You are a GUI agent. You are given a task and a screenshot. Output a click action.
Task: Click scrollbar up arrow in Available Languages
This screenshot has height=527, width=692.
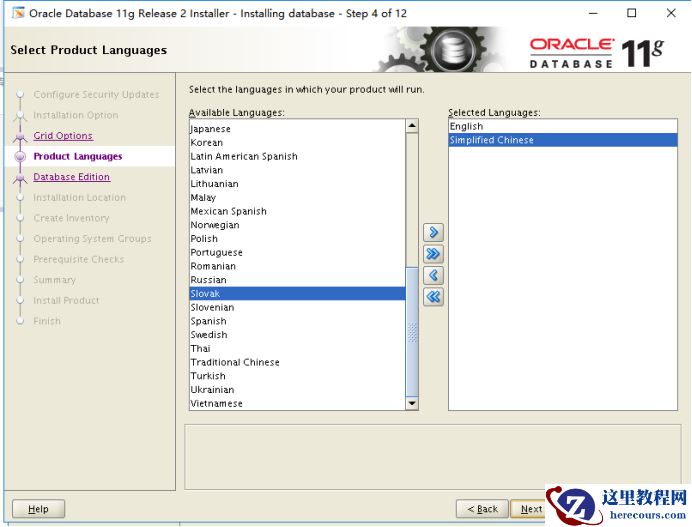click(412, 126)
